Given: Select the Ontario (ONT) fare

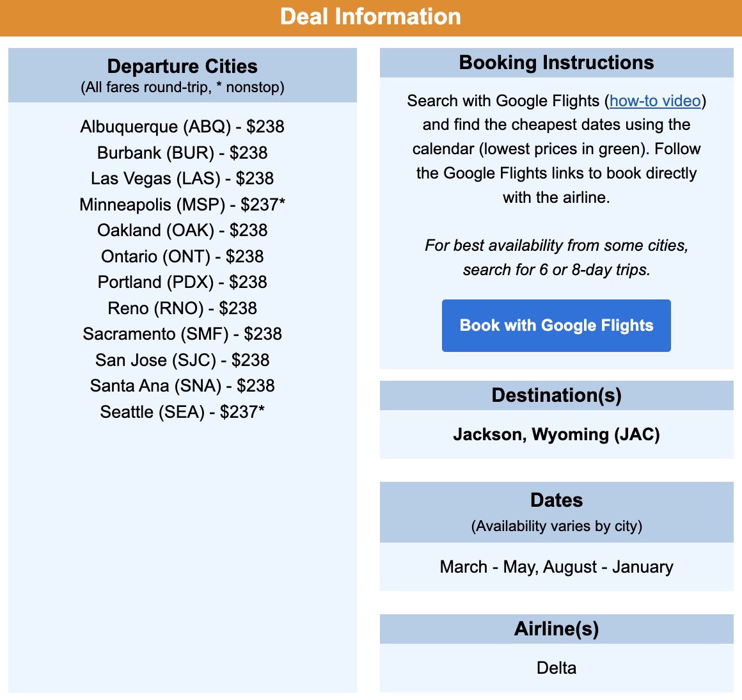Looking at the screenshot, I should (x=182, y=256).
